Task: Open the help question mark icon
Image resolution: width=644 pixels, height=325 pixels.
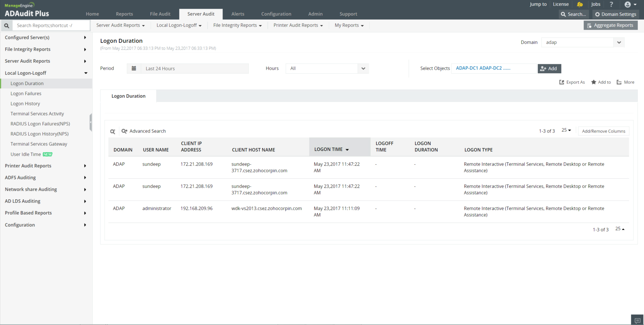Action: tap(611, 4)
